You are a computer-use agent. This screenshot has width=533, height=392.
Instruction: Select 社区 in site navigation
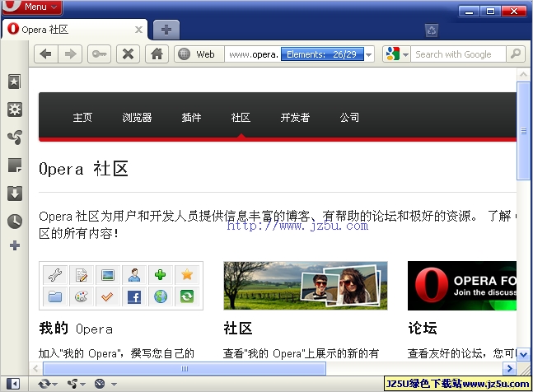point(241,118)
